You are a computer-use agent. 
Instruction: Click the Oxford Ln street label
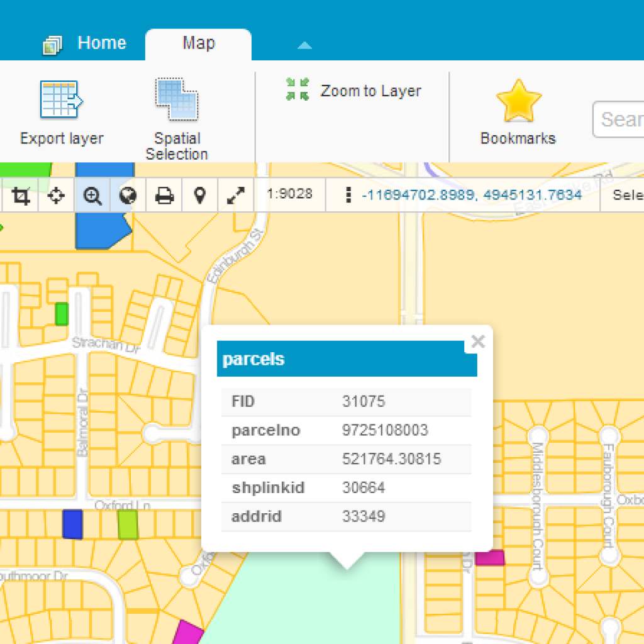[x=123, y=505]
